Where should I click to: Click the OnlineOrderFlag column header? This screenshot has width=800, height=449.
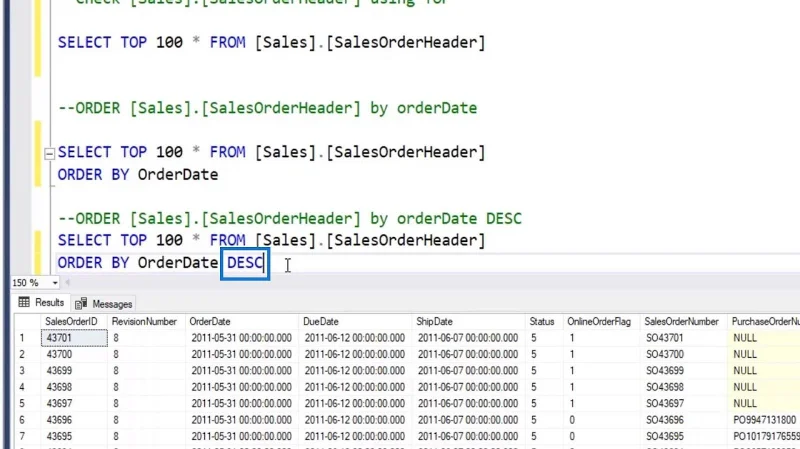tap(602, 321)
